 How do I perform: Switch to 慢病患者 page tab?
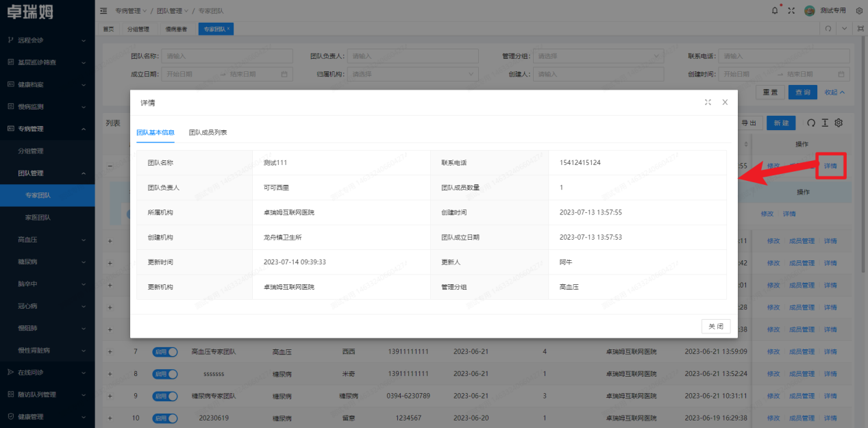176,29
